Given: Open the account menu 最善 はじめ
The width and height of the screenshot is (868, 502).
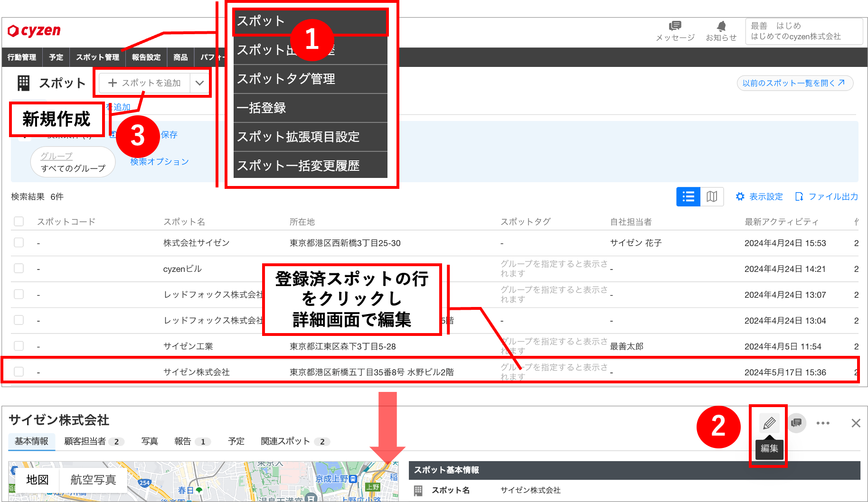Looking at the screenshot, I should 804,31.
